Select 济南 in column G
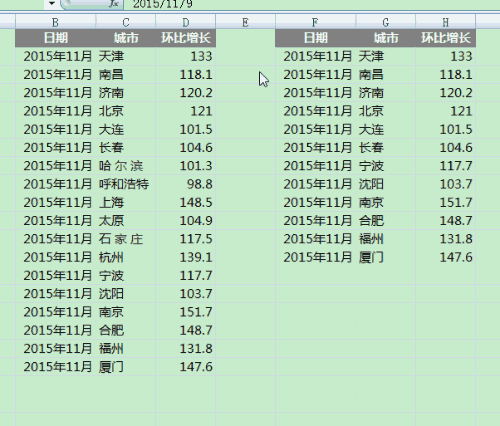This screenshot has height=426, width=500. 386,93
